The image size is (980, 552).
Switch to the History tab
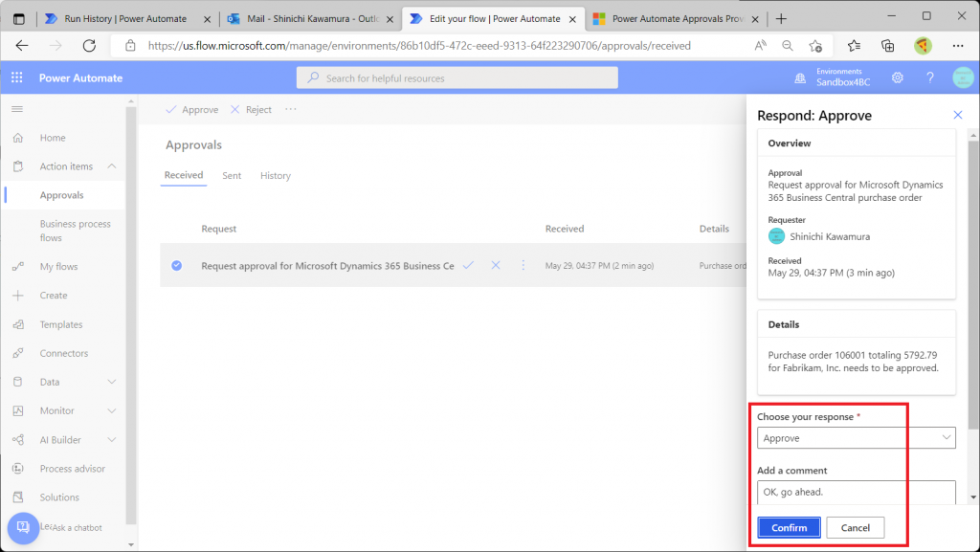[276, 175]
